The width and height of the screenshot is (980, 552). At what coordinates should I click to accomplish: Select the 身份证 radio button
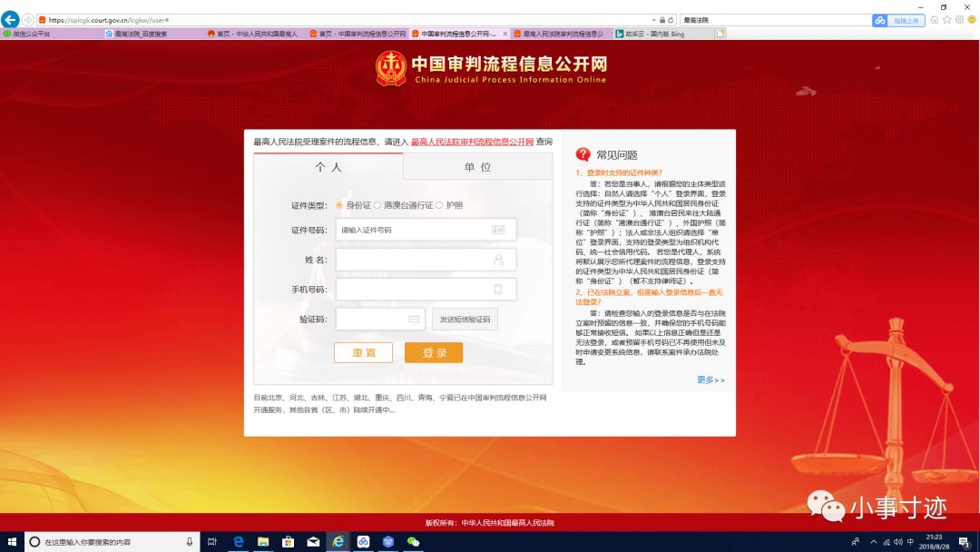(x=339, y=205)
